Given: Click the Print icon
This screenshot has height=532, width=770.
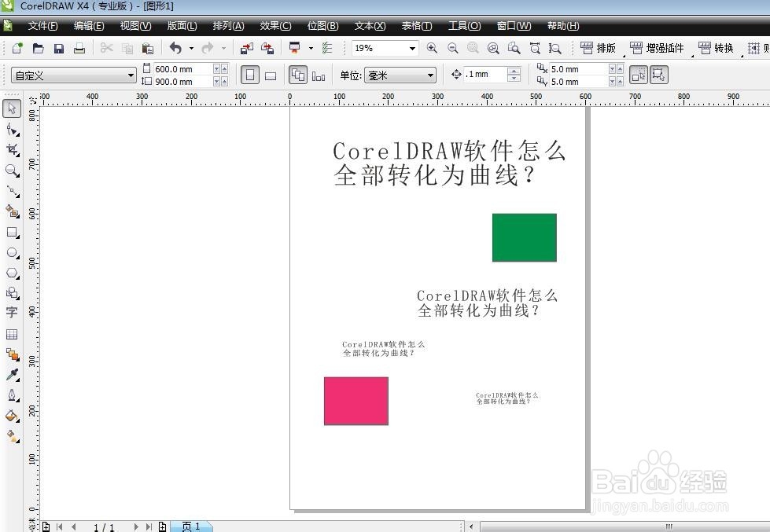Looking at the screenshot, I should (79, 48).
